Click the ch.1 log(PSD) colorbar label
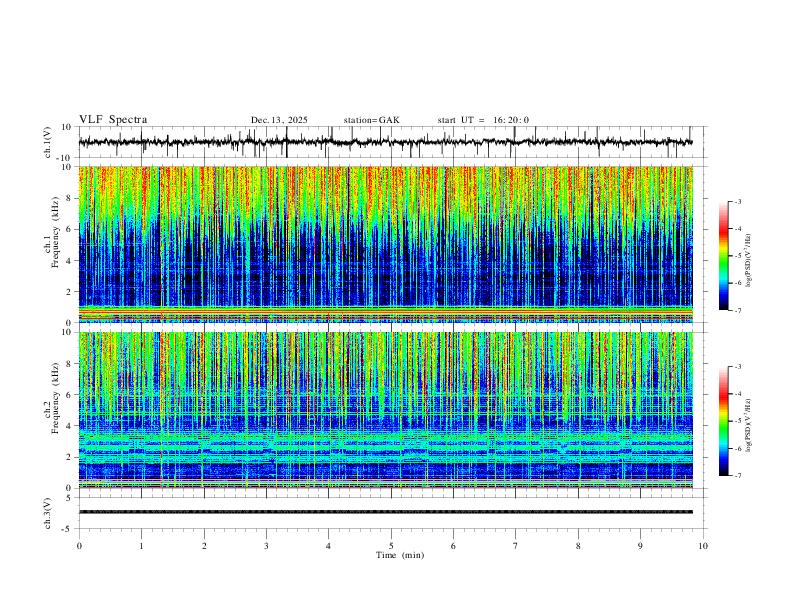The height and width of the screenshot is (612, 792). [749, 261]
